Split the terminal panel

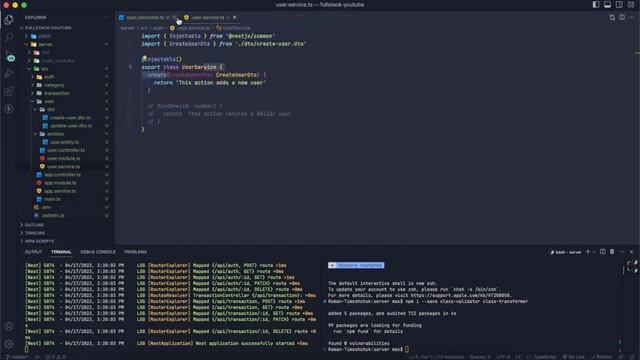coord(602,252)
